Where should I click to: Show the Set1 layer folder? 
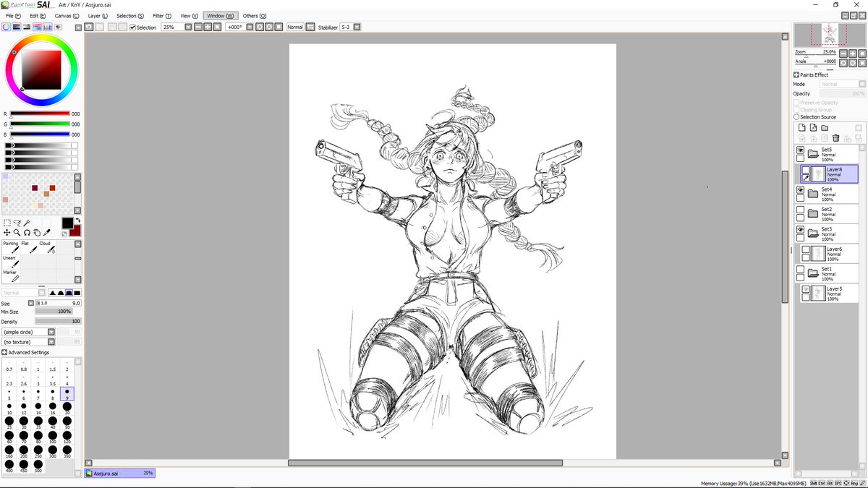coord(800,270)
